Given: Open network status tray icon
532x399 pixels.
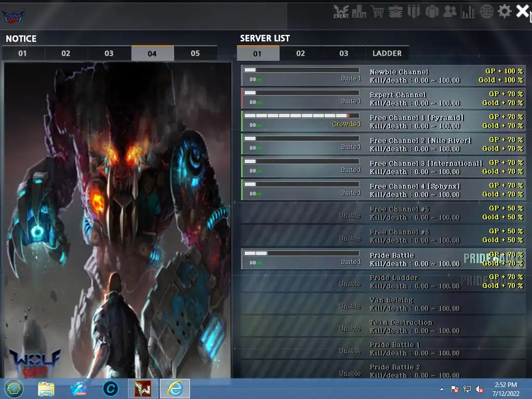Looking at the screenshot, I should pyautogui.click(x=467, y=389).
